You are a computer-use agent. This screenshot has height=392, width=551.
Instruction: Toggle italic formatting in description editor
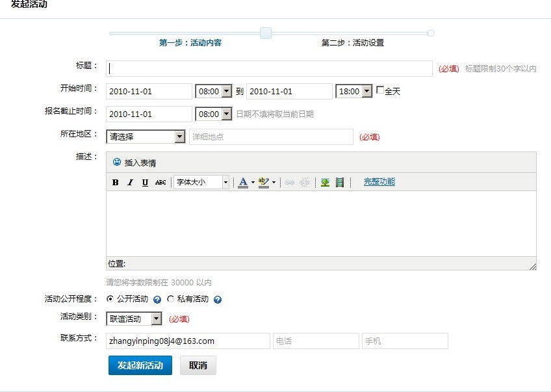(x=130, y=182)
